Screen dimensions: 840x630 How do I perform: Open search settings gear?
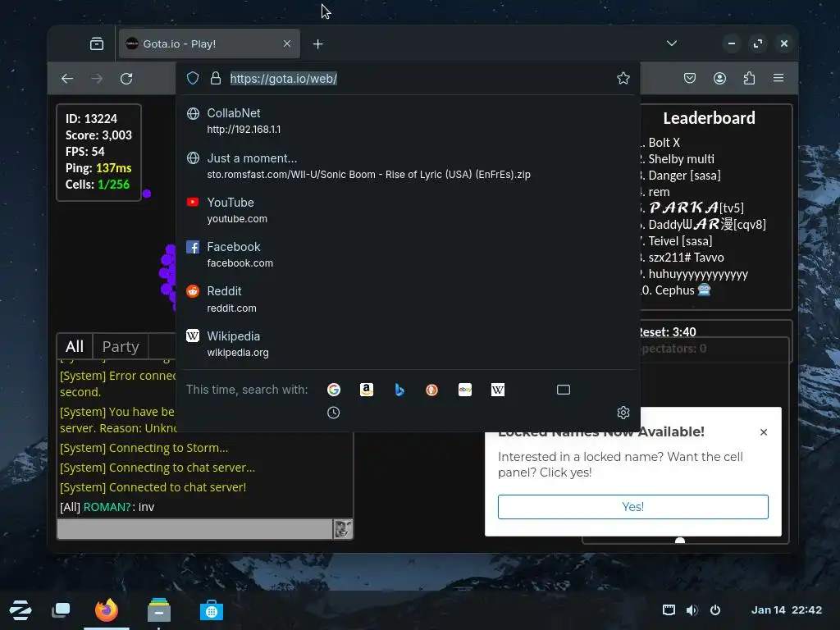623,413
